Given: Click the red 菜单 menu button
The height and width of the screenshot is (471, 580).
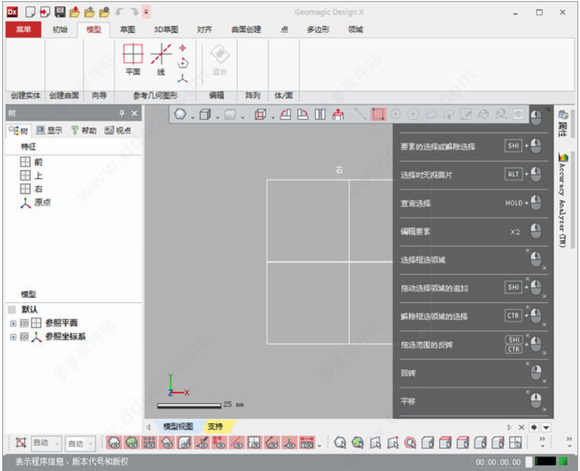Looking at the screenshot, I should (x=23, y=29).
